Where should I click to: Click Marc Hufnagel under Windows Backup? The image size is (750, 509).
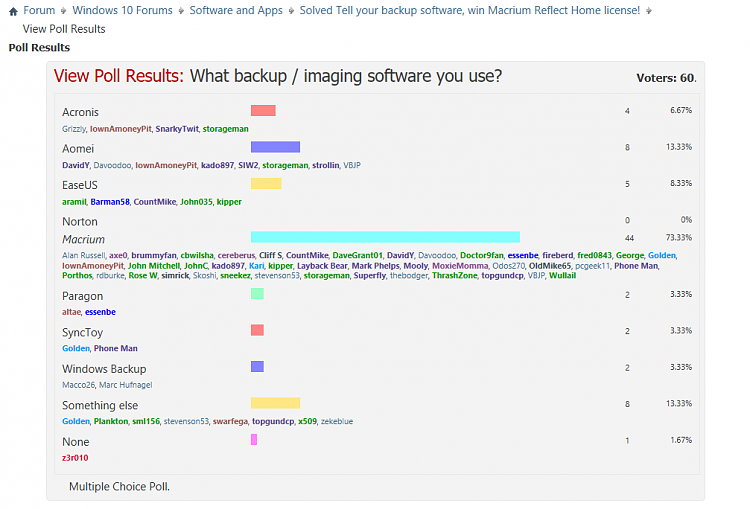click(126, 385)
